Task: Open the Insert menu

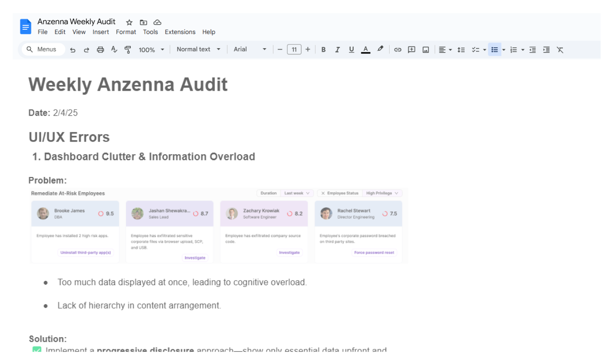Action: click(101, 32)
